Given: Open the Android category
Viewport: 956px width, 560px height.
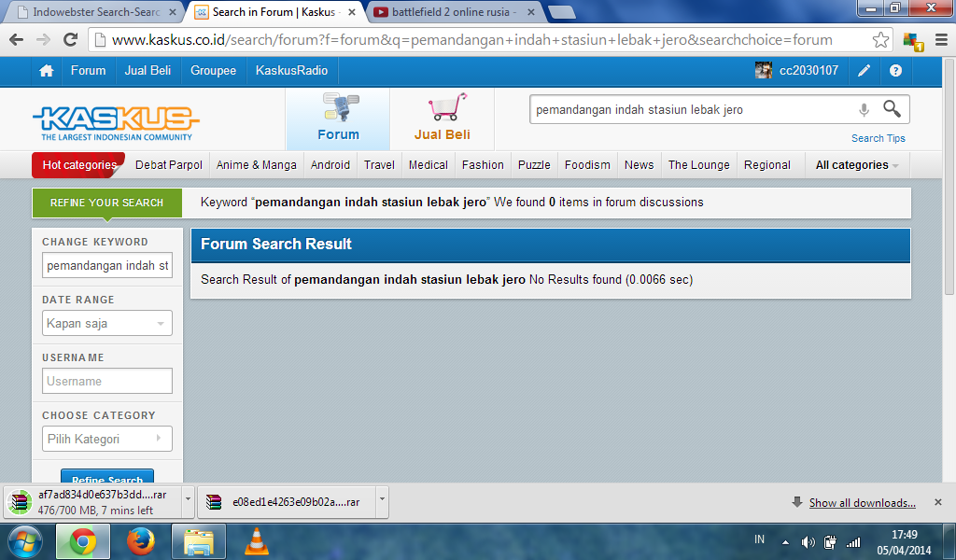Looking at the screenshot, I should pyautogui.click(x=330, y=165).
